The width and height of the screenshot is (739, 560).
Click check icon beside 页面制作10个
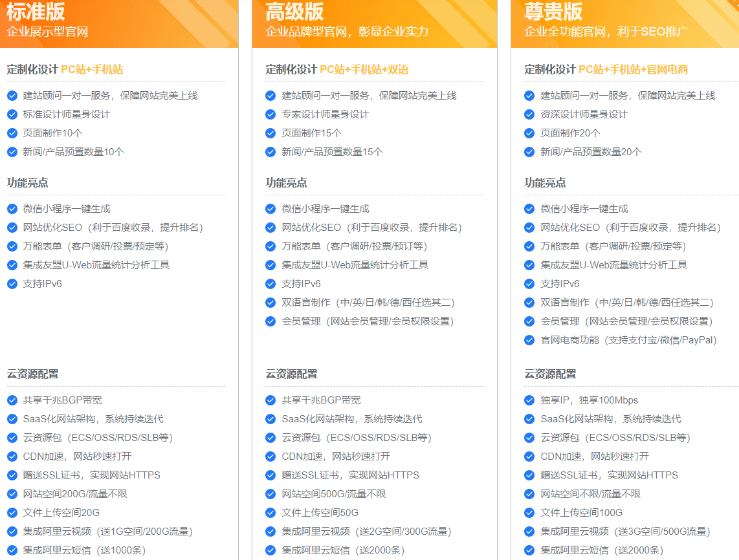(12, 133)
